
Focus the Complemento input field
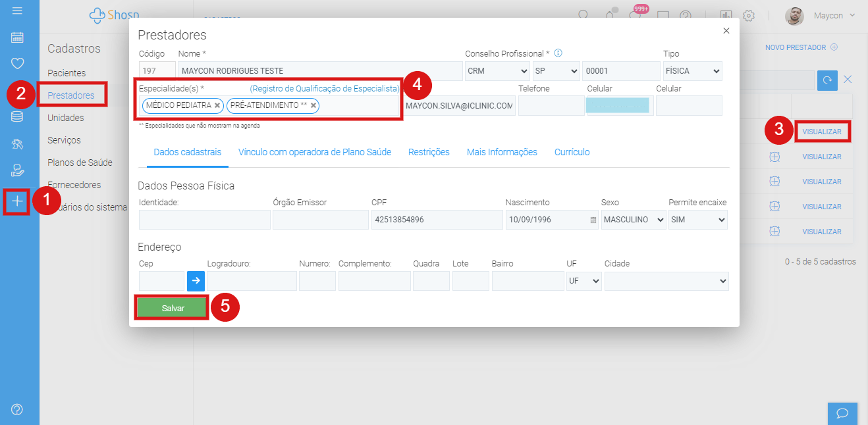click(x=375, y=281)
